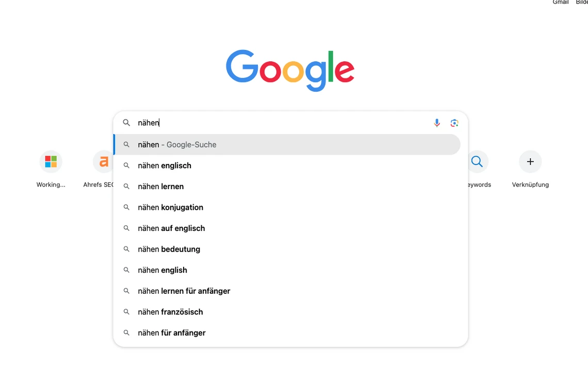Select the 'nähen lernen' suggestion
Viewport: 588px width, 384px height.
161,187
